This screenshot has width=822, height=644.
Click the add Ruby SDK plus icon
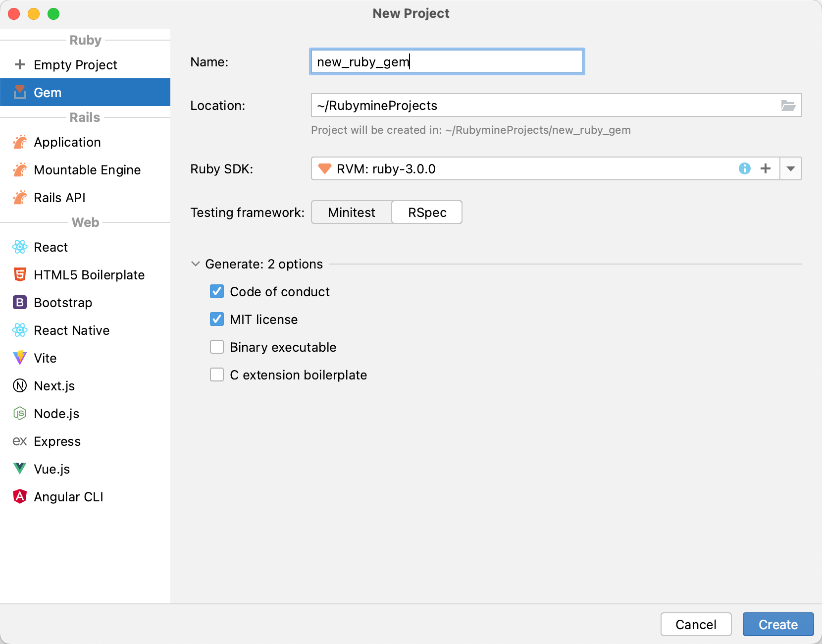(x=766, y=168)
